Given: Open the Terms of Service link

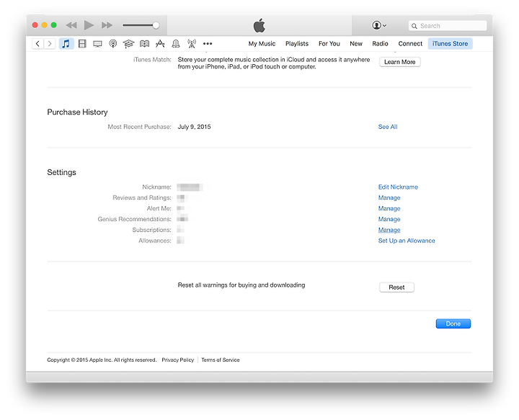Looking at the screenshot, I should 221,359.
